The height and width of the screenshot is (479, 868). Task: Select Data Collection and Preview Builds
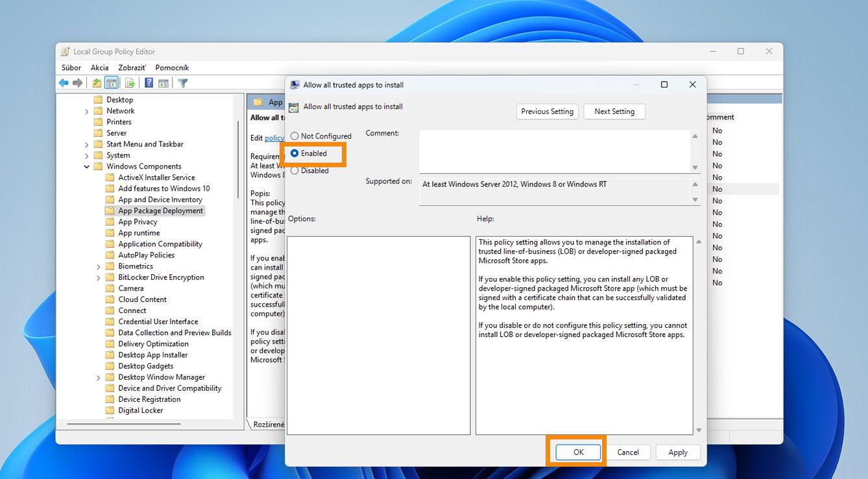[x=175, y=333]
